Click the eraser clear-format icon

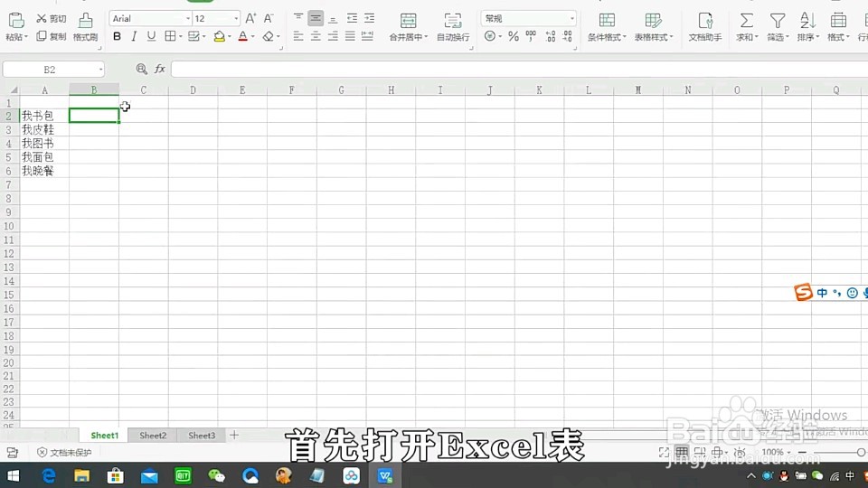pyautogui.click(x=268, y=36)
